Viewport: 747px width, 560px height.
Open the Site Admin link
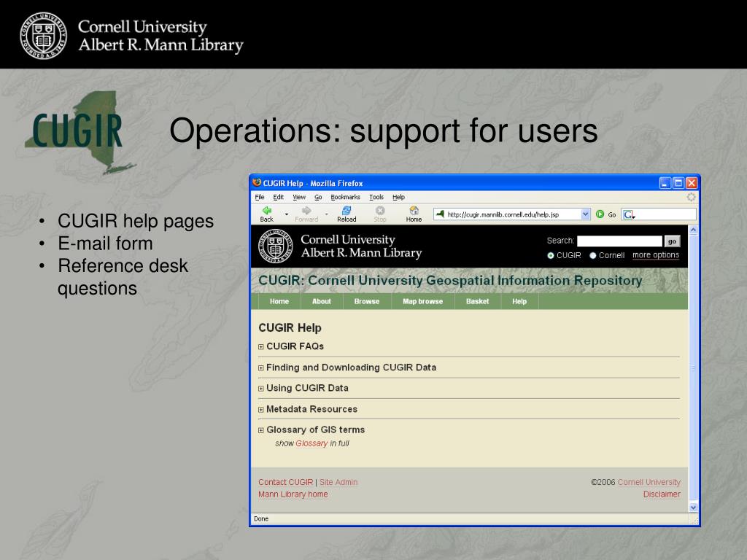point(338,482)
